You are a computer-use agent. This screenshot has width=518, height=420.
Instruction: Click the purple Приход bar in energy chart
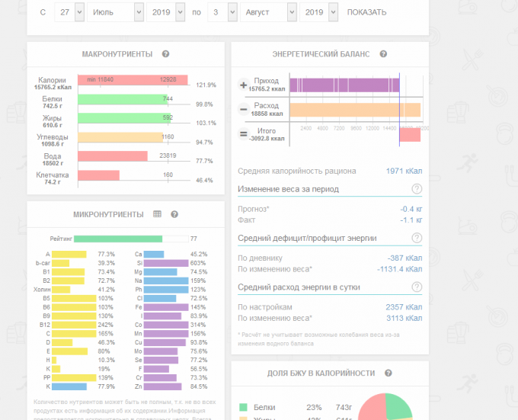tap(343, 85)
